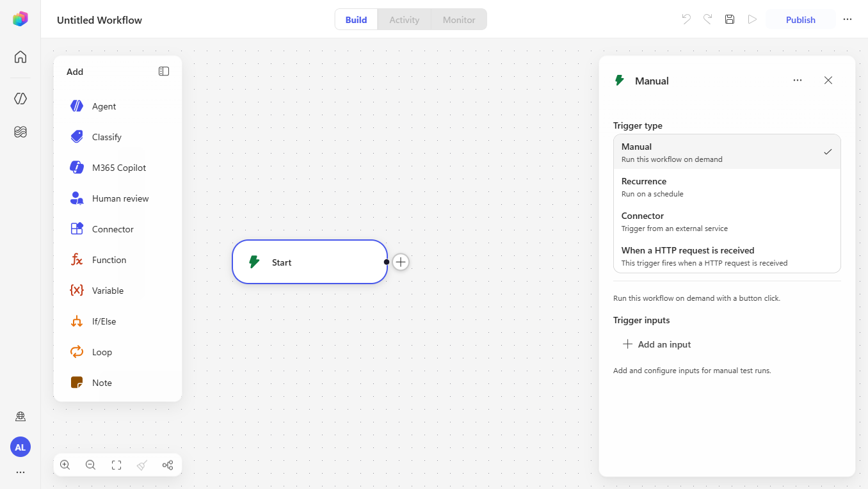Open Manual panel more options
Image resolution: width=868 pixels, height=489 pixels.
pos(798,80)
